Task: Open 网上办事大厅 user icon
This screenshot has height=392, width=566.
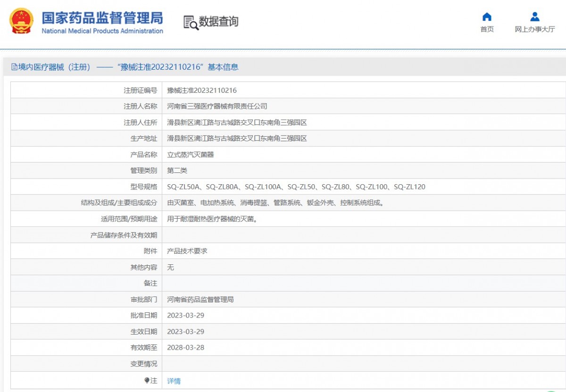Action: (534, 17)
